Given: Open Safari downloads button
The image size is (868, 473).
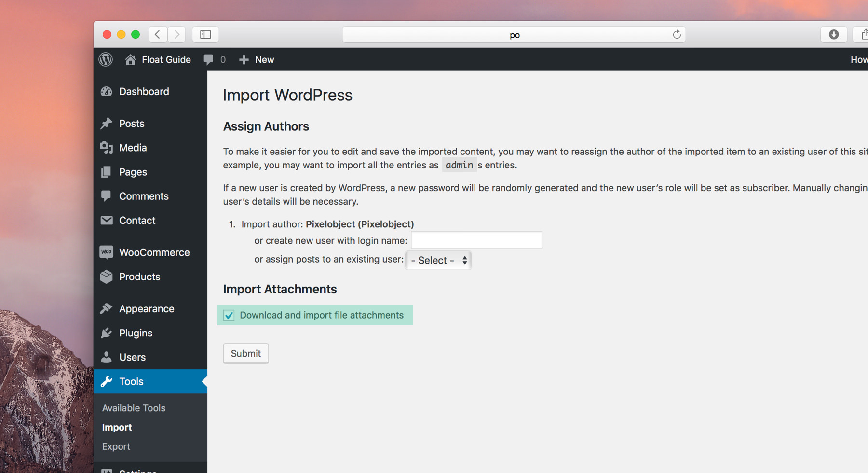Looking at the screenshot, I should click(x=834, y=34).
